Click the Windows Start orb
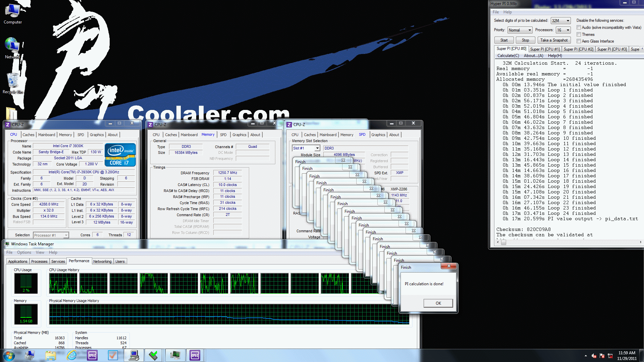644x362 pixels. 9,355
